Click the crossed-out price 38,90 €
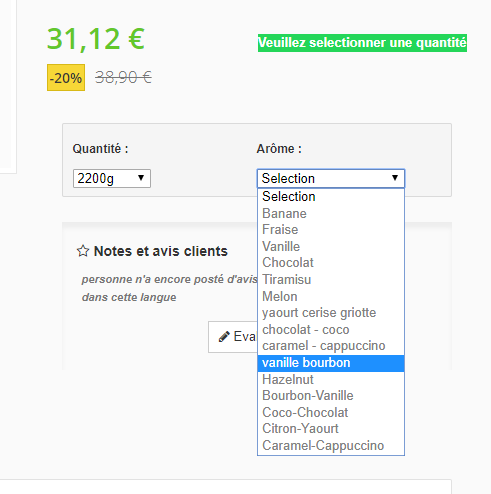The width and height of the screenshot is (491, 494). 123,78
